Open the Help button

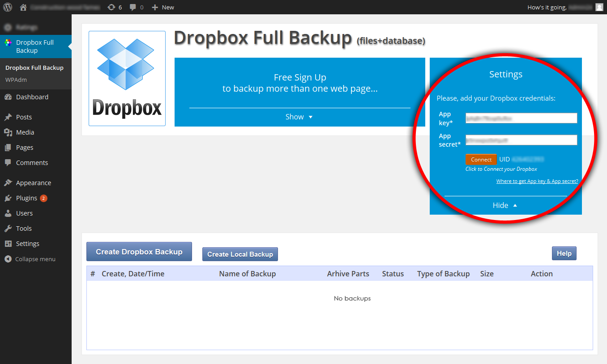[564, 254]
